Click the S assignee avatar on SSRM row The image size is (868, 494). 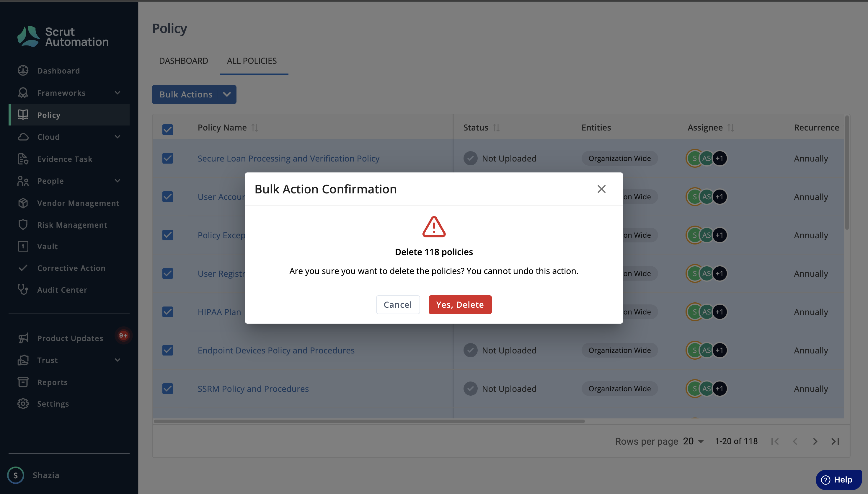(694, 389)
